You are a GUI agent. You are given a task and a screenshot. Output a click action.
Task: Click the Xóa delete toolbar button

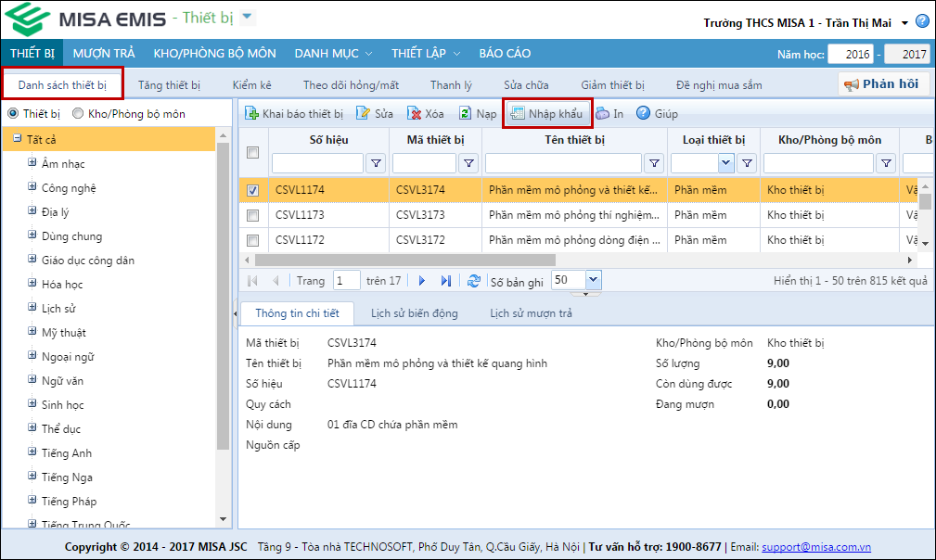pos(425,113)
